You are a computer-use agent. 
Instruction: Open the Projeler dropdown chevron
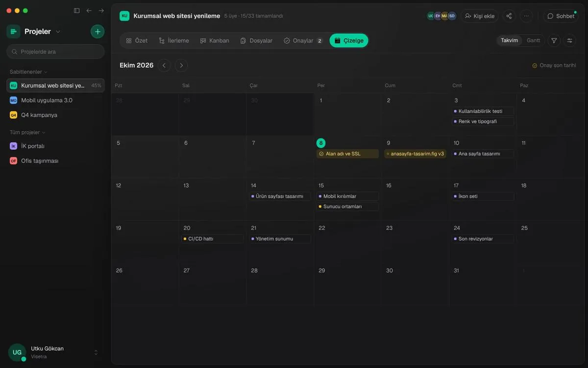(58, 31)
